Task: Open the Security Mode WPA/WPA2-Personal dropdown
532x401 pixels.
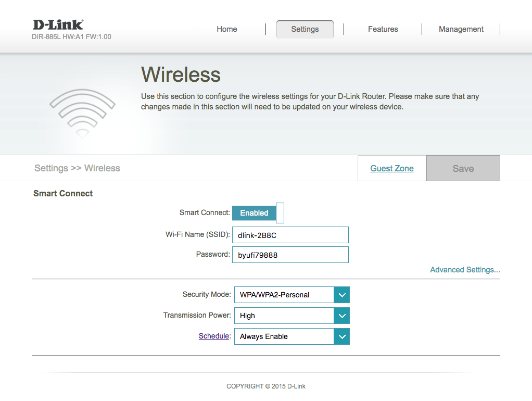Action: (284, 295)
